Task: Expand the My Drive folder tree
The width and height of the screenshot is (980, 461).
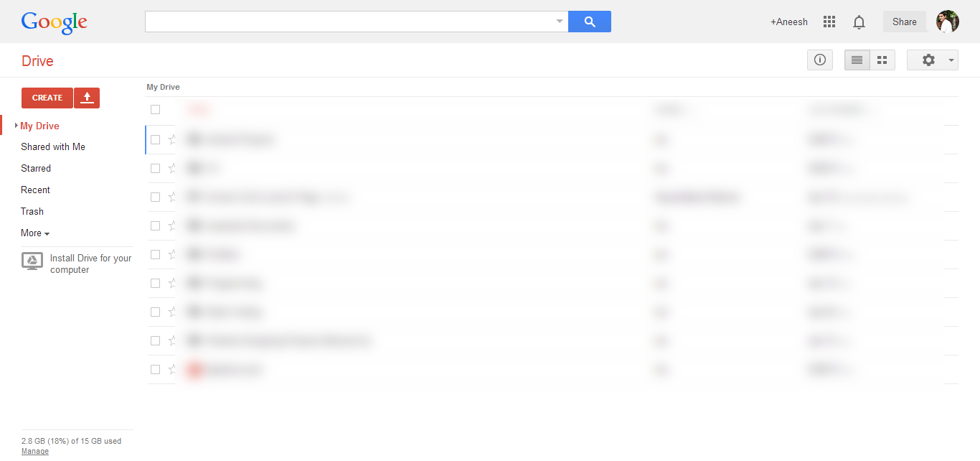Action: tap(17, 126)
